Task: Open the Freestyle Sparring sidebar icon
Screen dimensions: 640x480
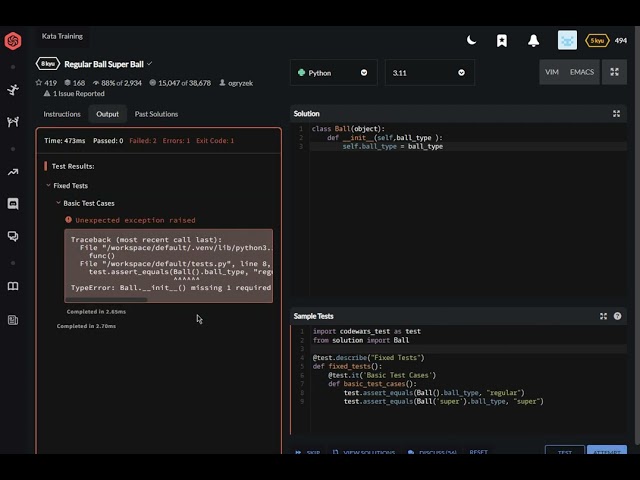Action: pyautogui.click(x=13, y=122)
